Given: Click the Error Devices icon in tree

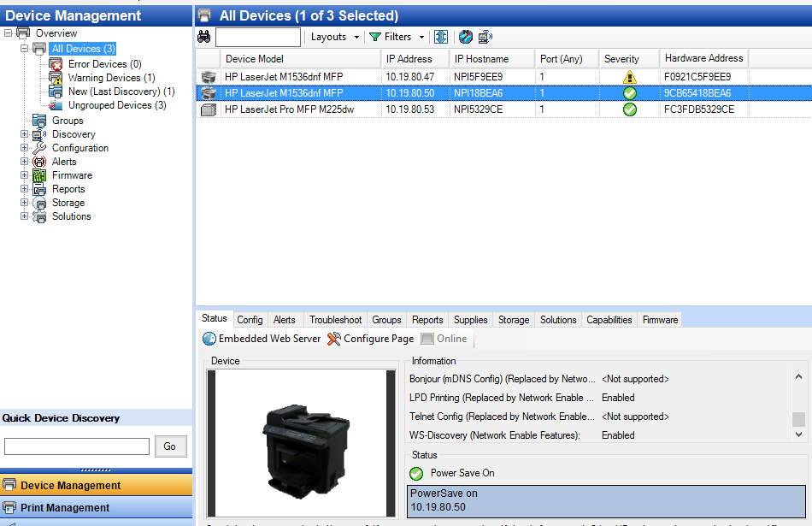Looking at the screenshot, I should 56,64.
